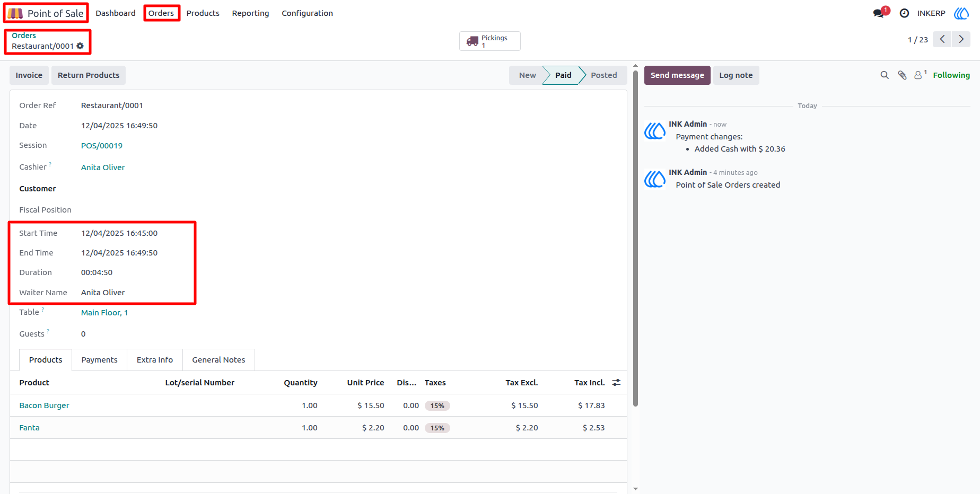Click the INK Admin avatar on payment message
Screen dimensions: 980x494
pyautogui.click(x=655, y=130)
